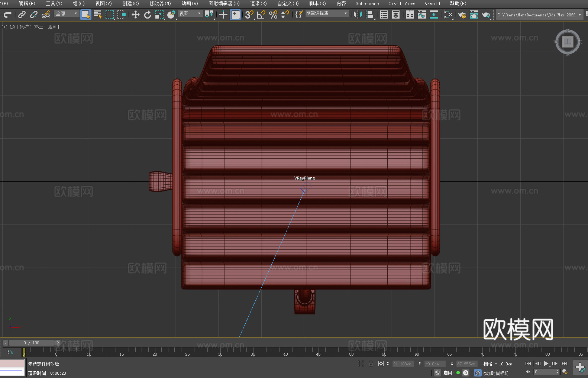Expand the project path dropdown
Viewport: 588px width, 378px height.
579,15
